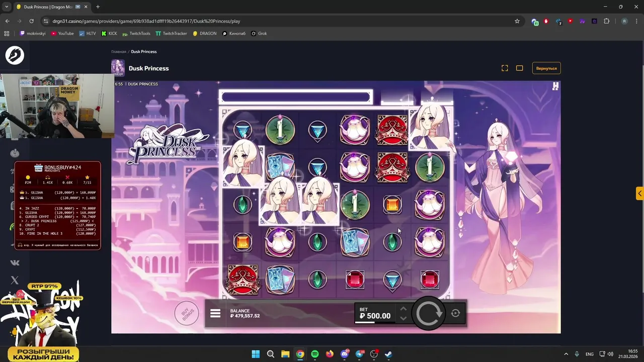Click the Hacksaw logo in game corner

555,86
